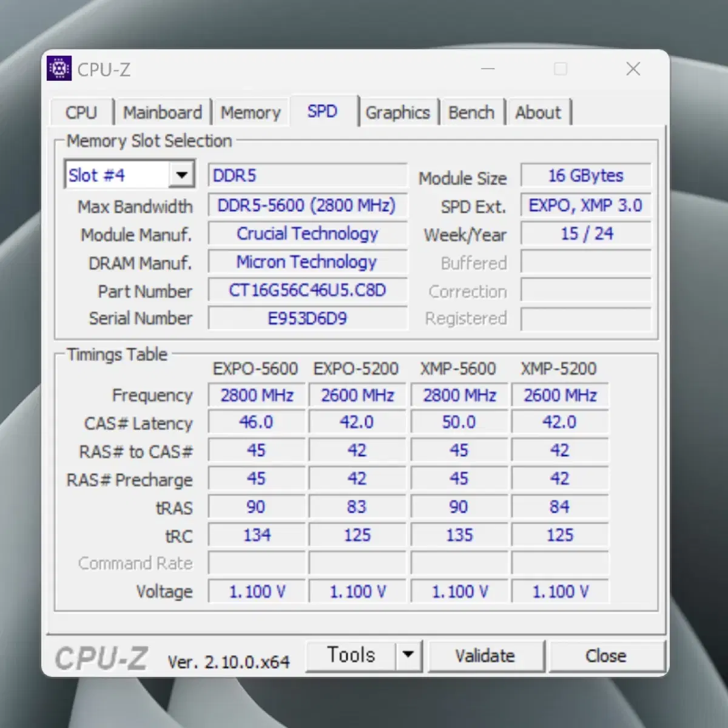Select the SPD tab
The image size is (728, 728).
(323, 112)
